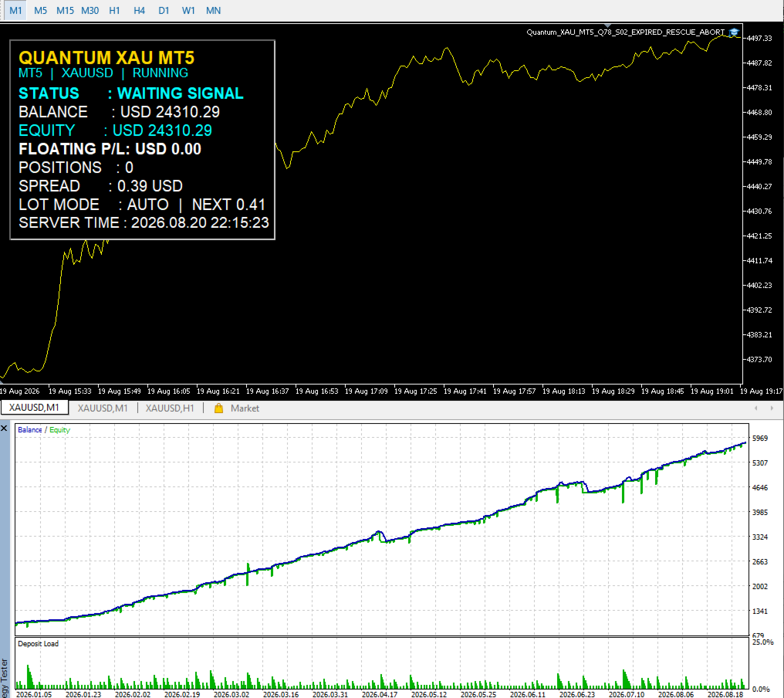This screenshot has height=698, width=784.
Task: Click the EQUITY USD 24310.29 line
Action: [115, 130]
